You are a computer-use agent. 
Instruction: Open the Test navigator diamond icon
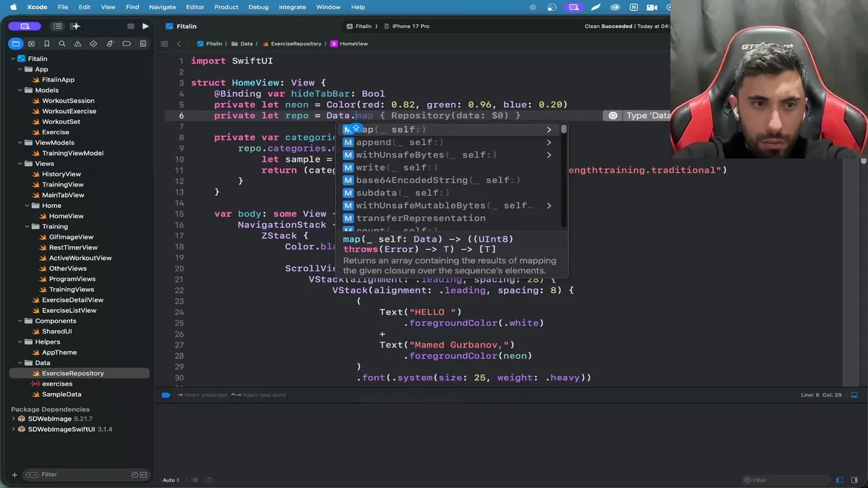[94, 43]
